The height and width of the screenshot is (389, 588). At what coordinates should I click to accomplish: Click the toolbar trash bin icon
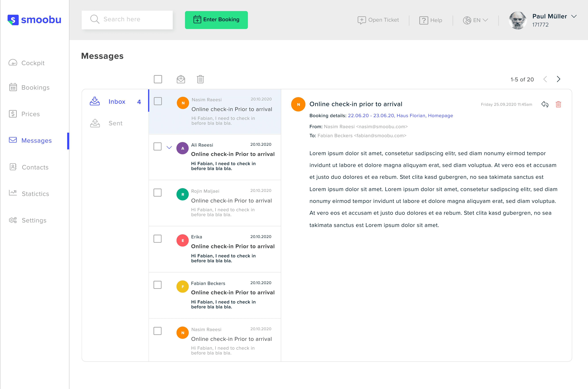pyautogui.click(x=200, y=79)
